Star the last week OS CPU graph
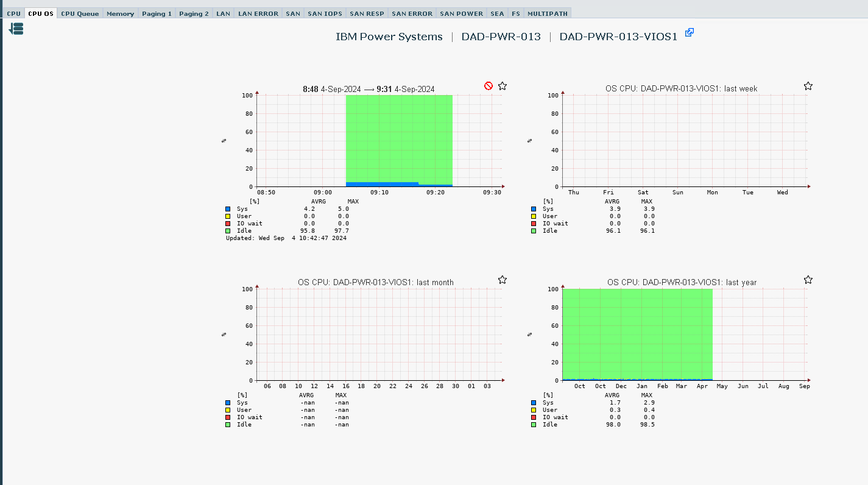This screenshot has width=868, height=485. [808, 86]
